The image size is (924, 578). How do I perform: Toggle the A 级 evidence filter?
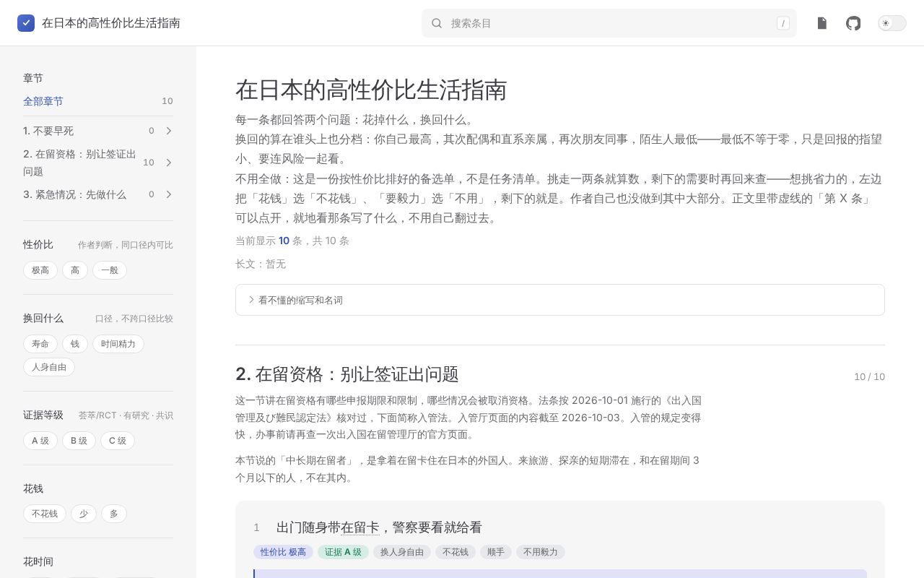pyautogui.click(x=40, y=441)
